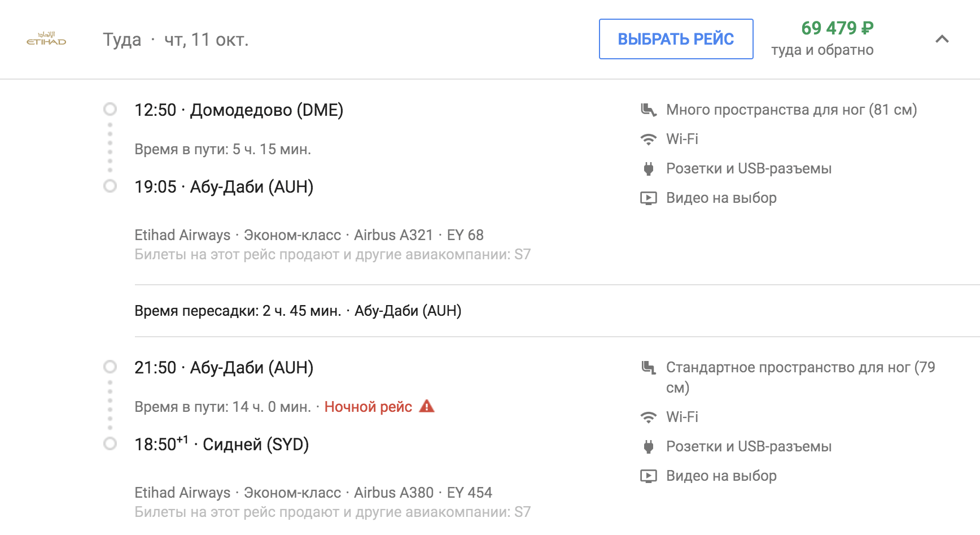This screenshot has width=980, height=535.
Task: Click the red overnight flight warning icon
Action: click(x=427, y=406)
